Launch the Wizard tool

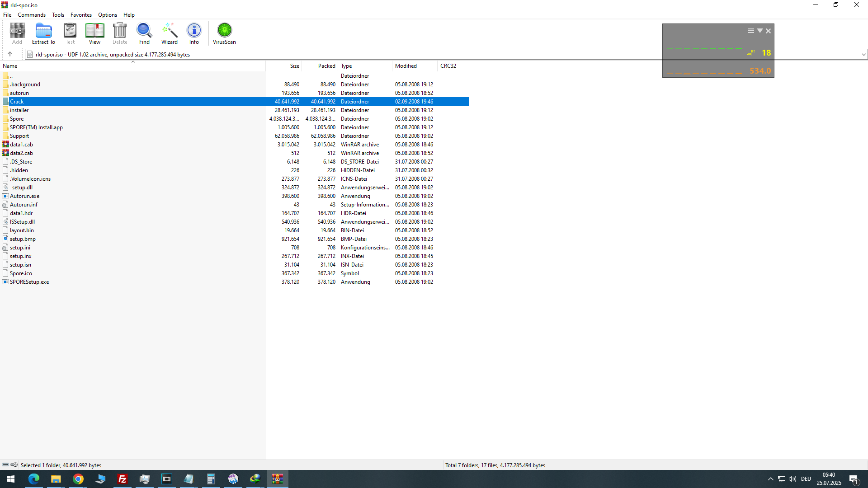(x=170, y=33)
